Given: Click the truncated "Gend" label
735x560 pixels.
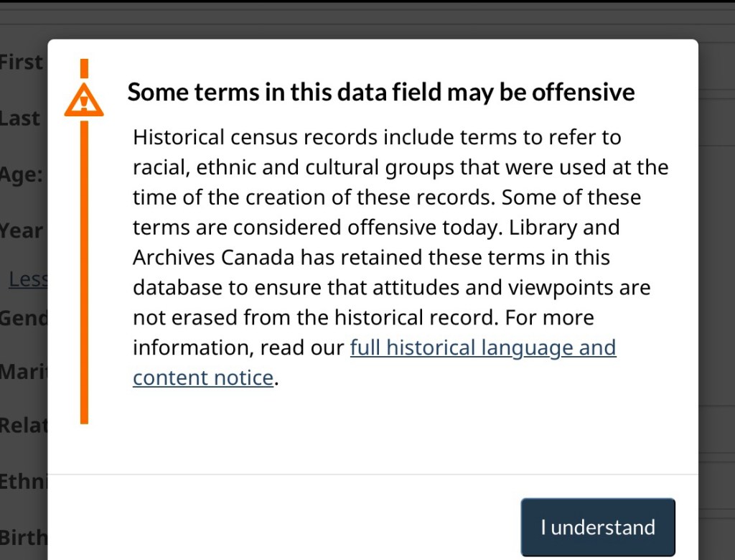Looking at the screenshot, I should (24, 317).
